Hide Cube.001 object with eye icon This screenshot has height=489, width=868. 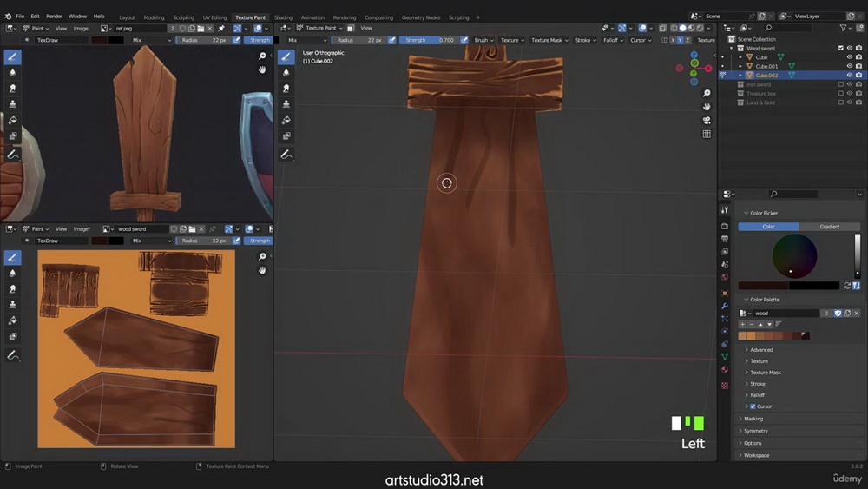(850, 66)
